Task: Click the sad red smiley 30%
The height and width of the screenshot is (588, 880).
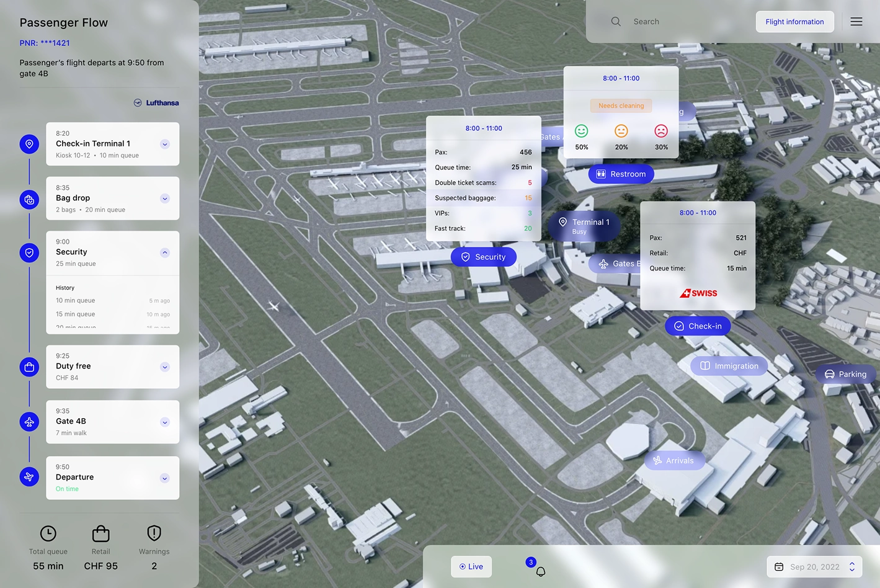Action: click(661, 131)
